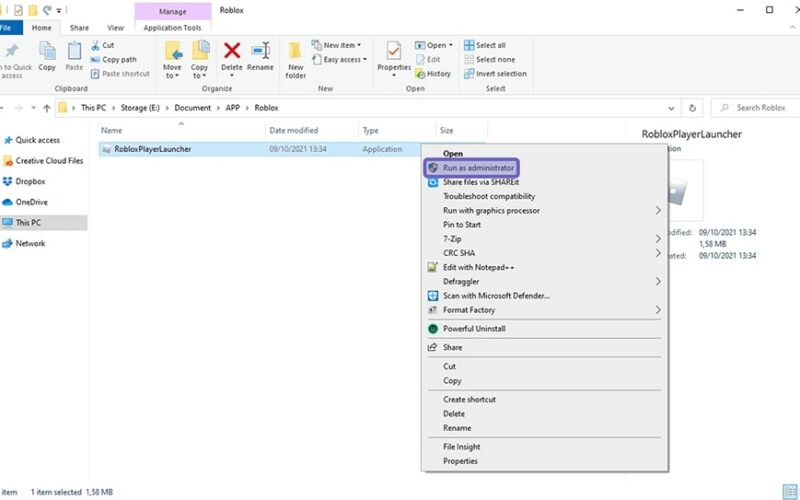Image resolution: width=800 pixels, height=500 pixels.
Task: Open Quick access in navigation pane
Action: coord(32,140)
